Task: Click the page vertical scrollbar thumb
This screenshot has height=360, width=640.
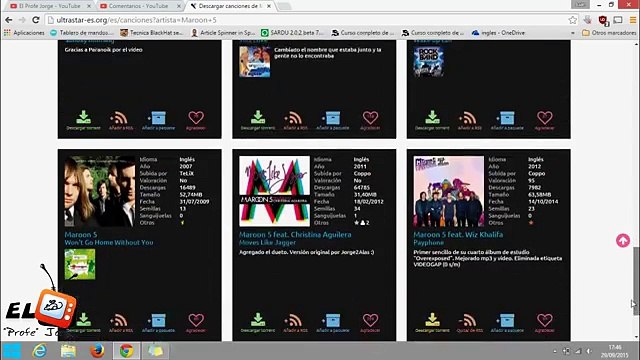Action: pyautogui.click(x=636, y=281)
